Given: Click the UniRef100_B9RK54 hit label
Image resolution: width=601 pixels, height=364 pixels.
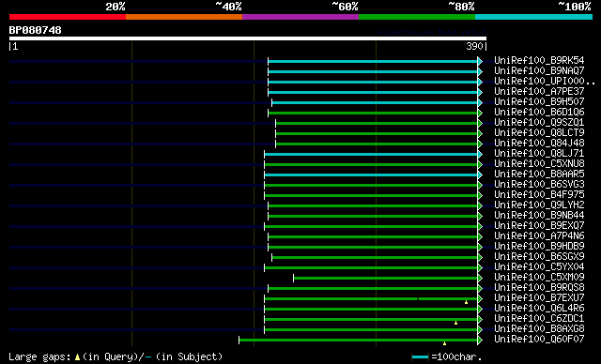Looking at the screenshot, I should click(539, 60).
